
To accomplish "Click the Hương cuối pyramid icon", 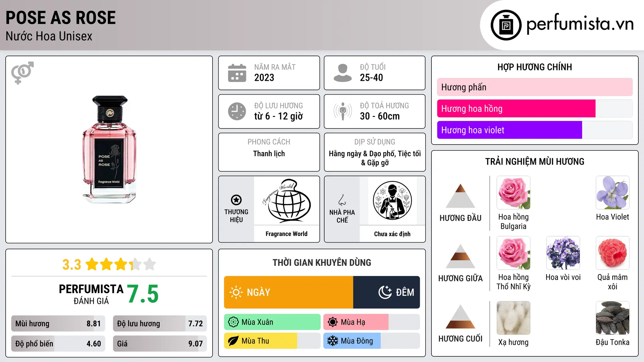I will [x=460, y=316].
